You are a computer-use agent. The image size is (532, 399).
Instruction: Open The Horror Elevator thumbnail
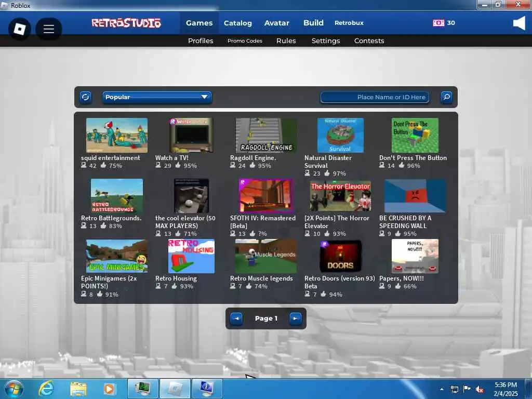tap(340, 196)
